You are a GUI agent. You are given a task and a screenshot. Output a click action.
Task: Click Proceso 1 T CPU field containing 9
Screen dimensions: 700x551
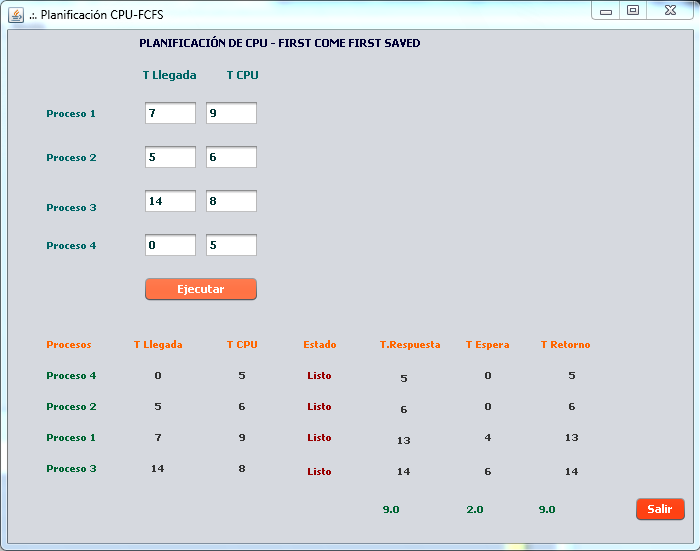pyautogui.click(x=231, y=113)
